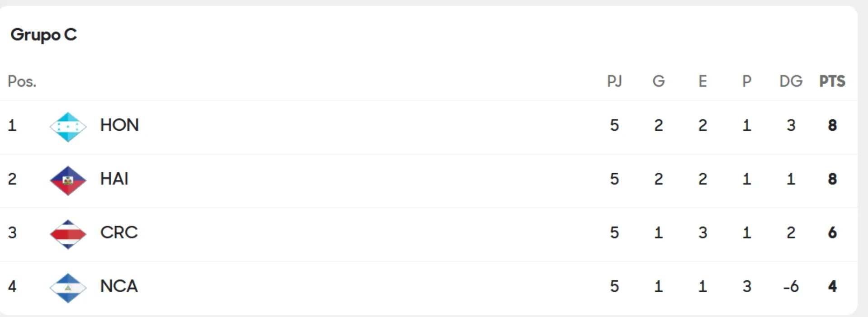
Task: Open the HAI team link
Action: 114,179
